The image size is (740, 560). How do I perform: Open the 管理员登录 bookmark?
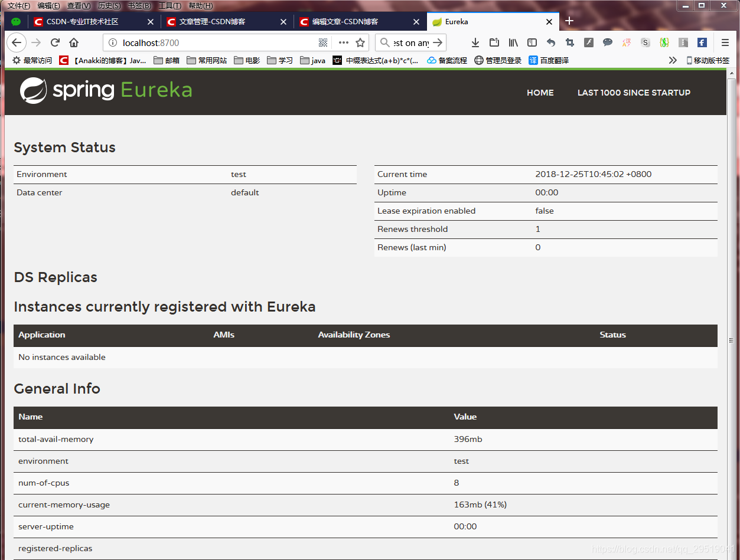point(498,60)
